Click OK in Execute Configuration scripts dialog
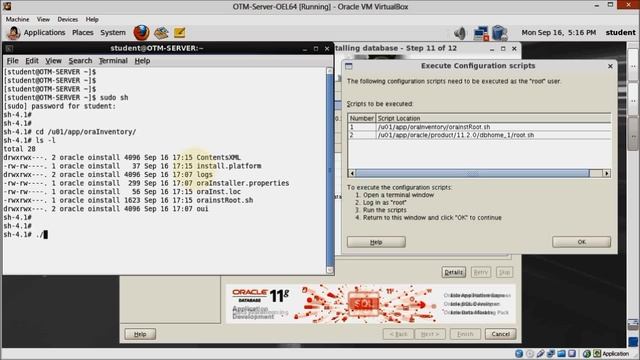The width and height of the screenshot is (640, 360). (x=581, y=242)
